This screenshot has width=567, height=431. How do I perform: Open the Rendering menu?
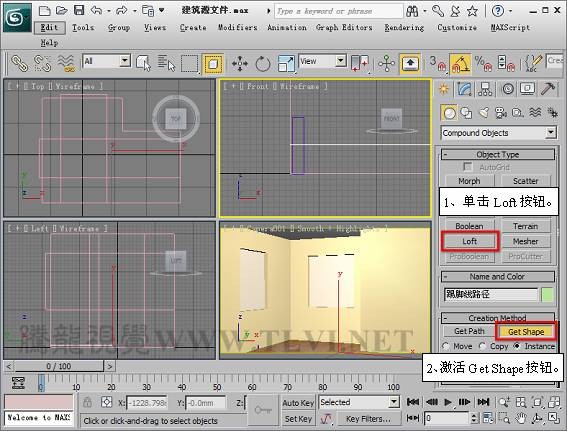[x=404, y=27]
